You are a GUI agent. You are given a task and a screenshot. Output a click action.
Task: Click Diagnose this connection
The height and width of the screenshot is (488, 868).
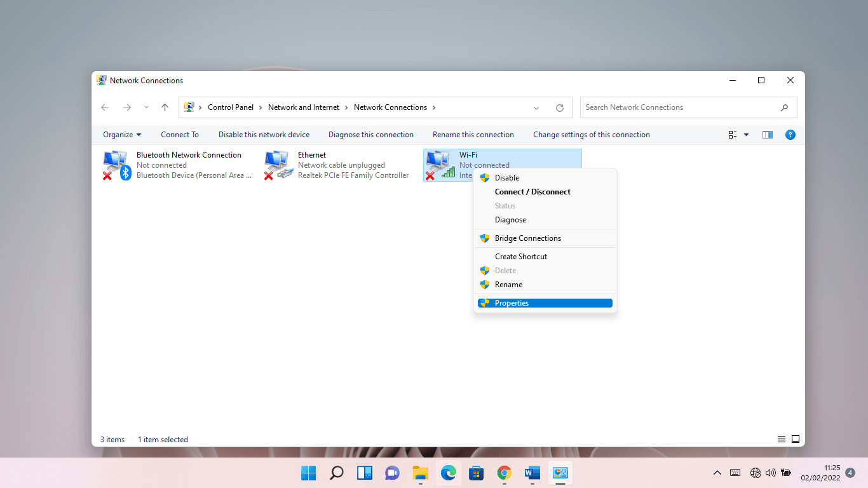pos(371,135)
